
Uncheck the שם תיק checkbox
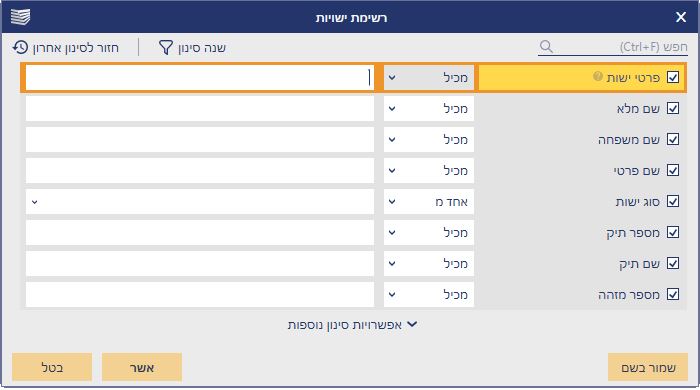673,263
